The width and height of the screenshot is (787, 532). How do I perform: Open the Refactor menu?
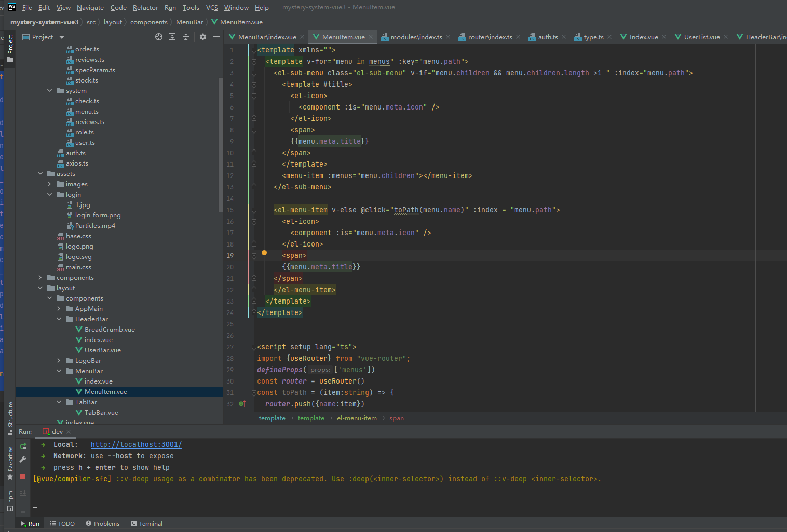pyautogui.click(x=145, y=7)
